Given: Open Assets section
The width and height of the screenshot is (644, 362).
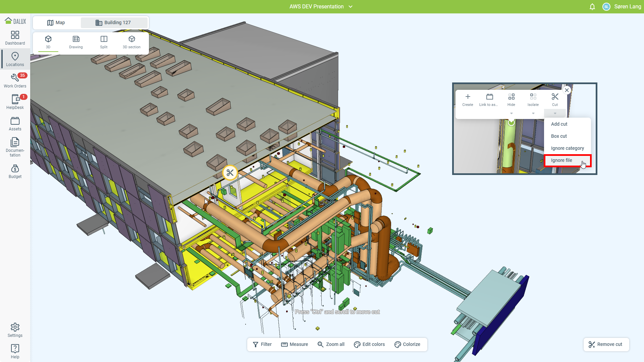Looking at the screenshot, I should tap(15, 124).
